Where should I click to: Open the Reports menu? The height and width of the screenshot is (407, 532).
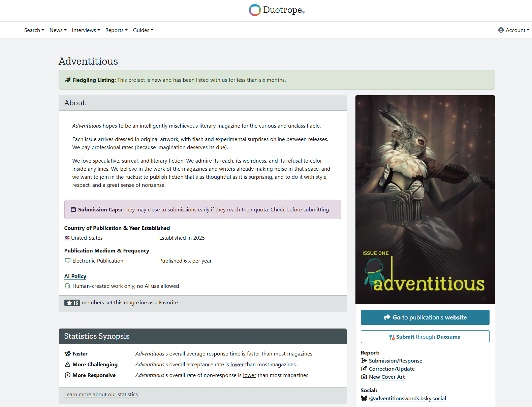coord(116,30)
